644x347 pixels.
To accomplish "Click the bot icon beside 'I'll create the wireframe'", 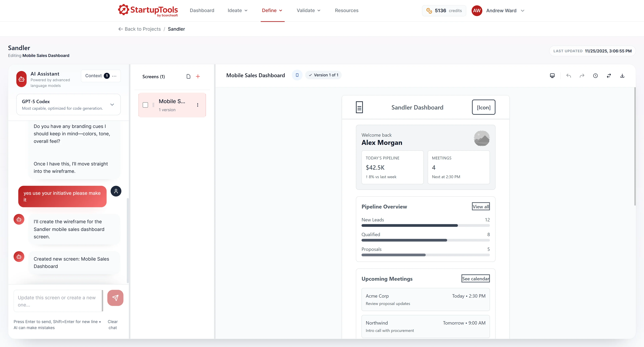I will point(19,219).
